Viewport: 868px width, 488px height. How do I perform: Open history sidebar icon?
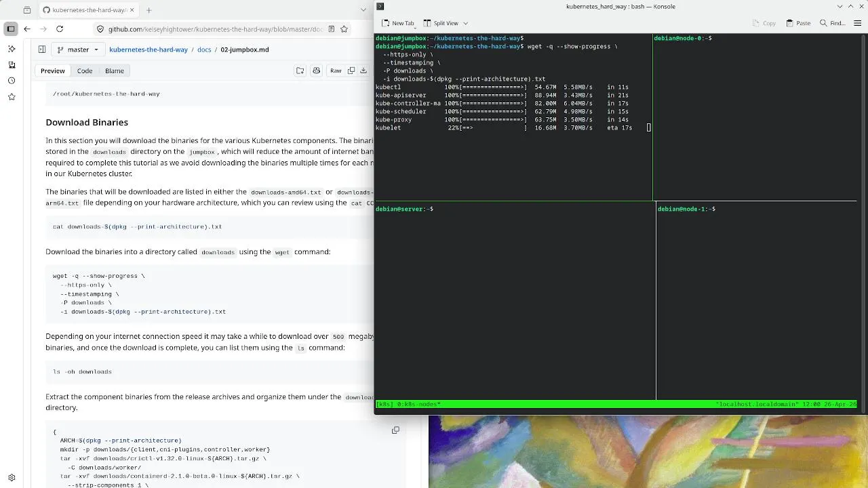(12, 81)
